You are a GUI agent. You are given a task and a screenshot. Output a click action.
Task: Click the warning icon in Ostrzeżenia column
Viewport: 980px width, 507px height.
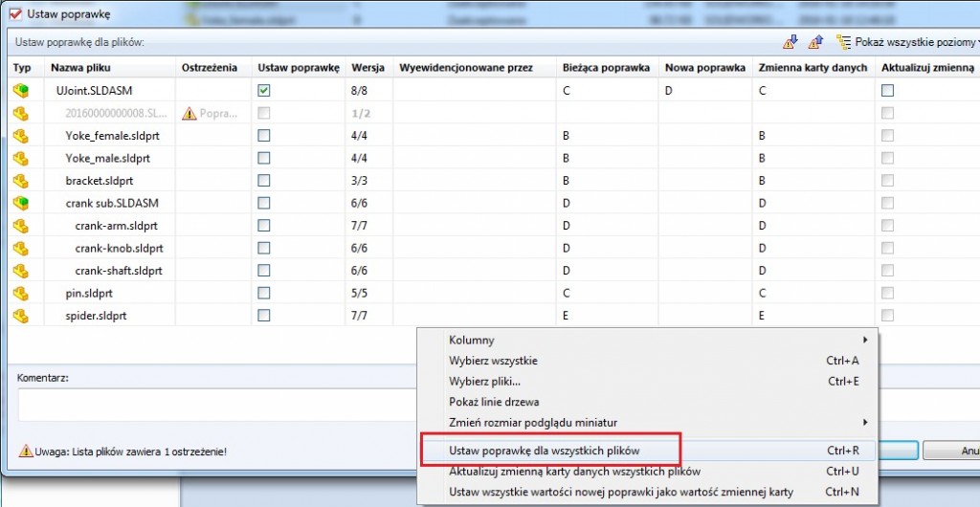point(189,114)
